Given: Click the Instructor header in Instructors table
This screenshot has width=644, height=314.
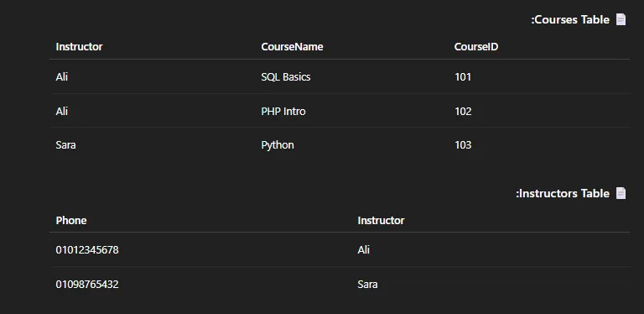Looking at the screenshot, I should [x=381, y=221].
